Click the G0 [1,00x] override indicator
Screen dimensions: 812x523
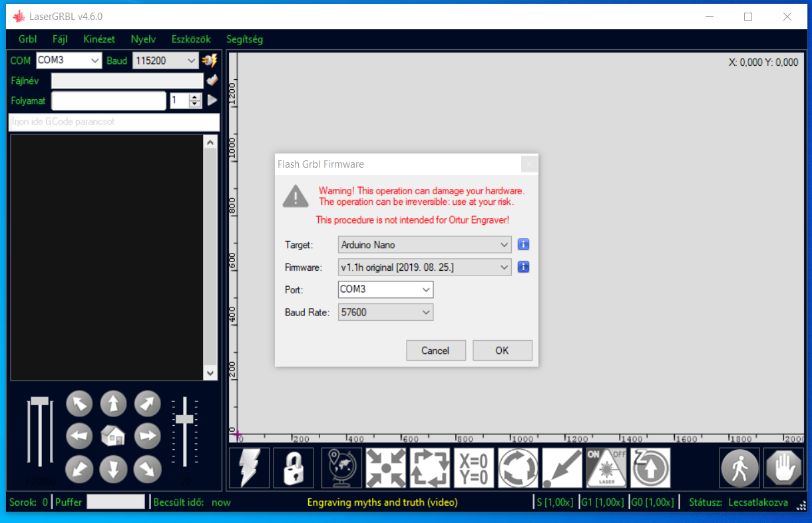(653, 502)
